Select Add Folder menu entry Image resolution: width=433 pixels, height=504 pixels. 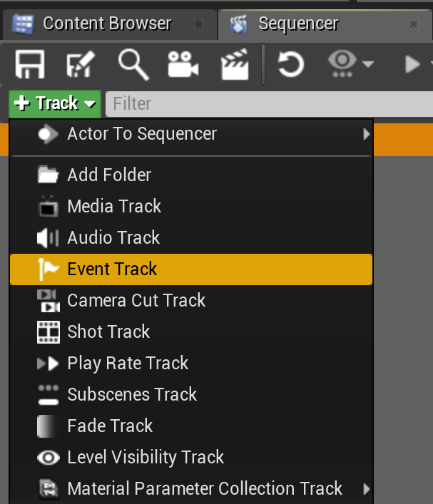pos(191,175)
